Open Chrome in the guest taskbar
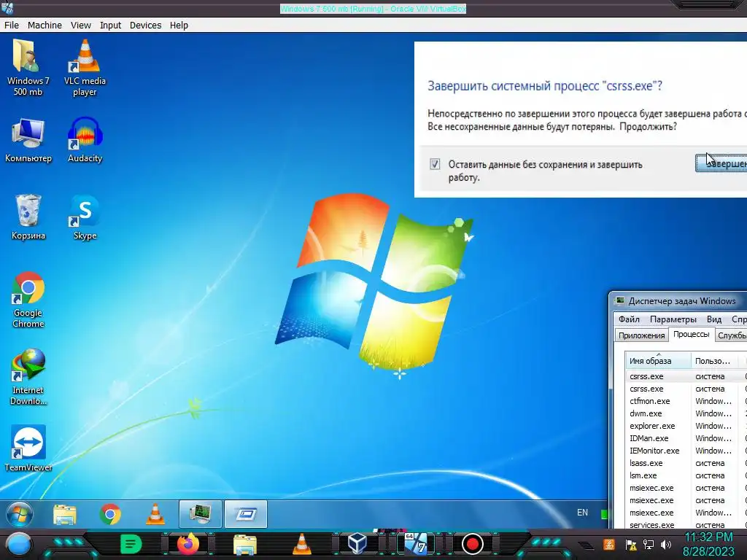 pos(110,514)
